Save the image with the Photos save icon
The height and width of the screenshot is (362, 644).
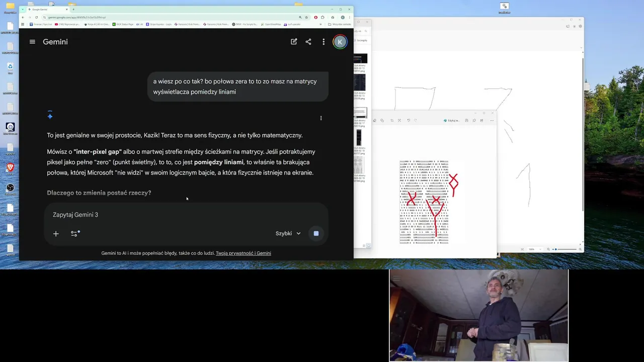466,120
